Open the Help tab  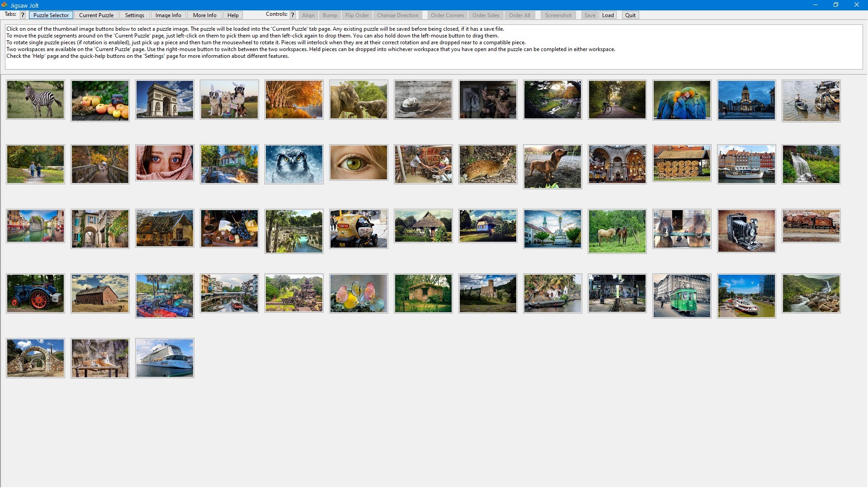pyautogui.click(x=233, y=15)
